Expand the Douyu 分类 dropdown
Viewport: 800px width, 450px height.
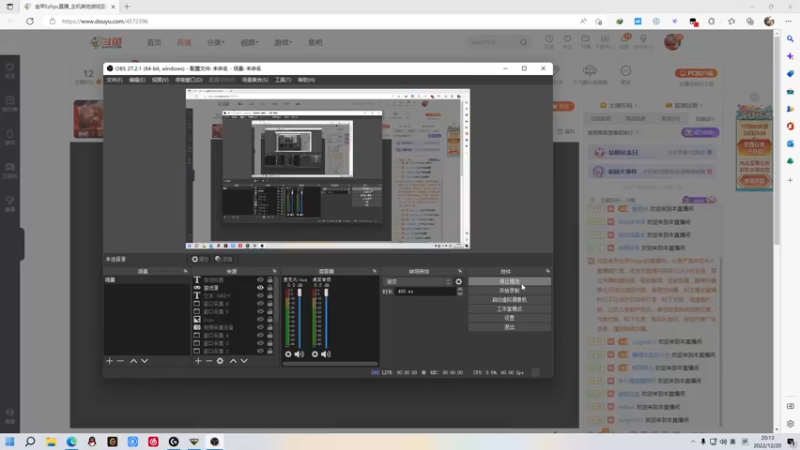216,42
